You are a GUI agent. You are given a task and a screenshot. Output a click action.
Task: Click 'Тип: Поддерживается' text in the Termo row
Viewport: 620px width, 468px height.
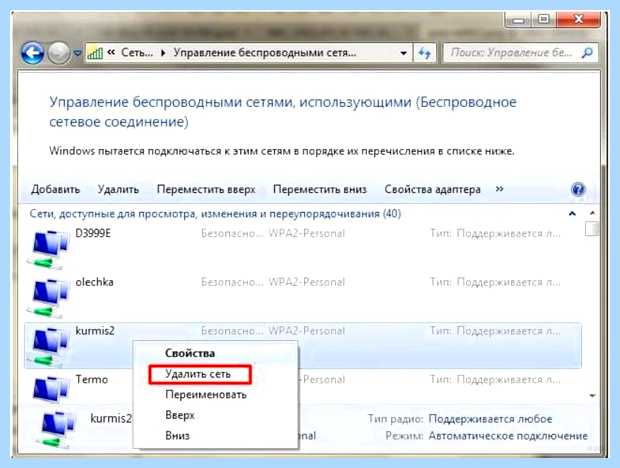(495, 379)
